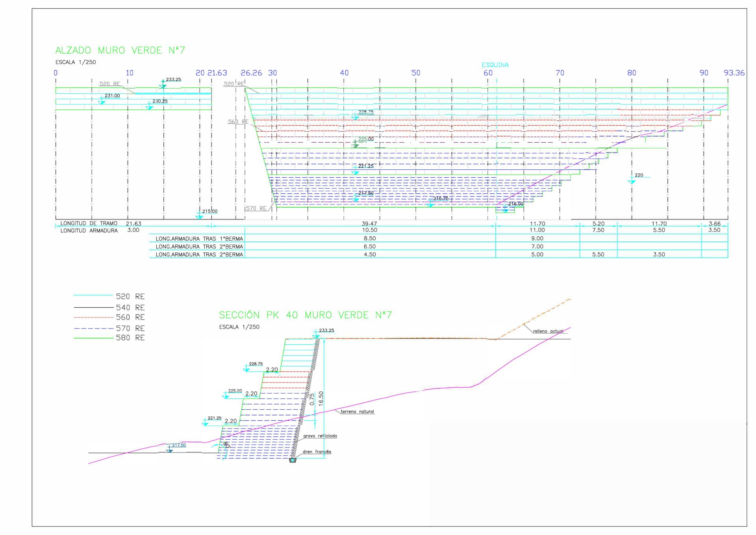The width and height of the screenshot is (756, 535).
Task: Click the 231.00 elevation marker symbol
Action: pos(102,101)
